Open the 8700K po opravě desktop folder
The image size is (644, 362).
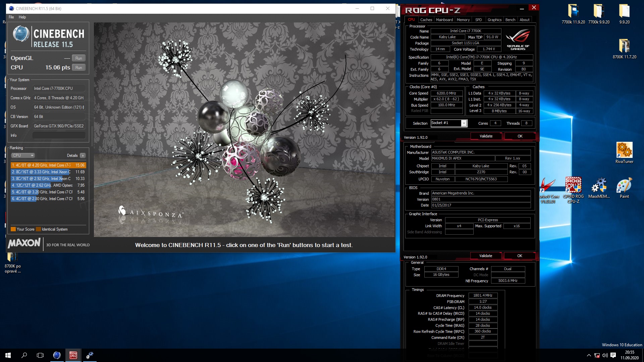pyautogui.click(x=13, y=263)
